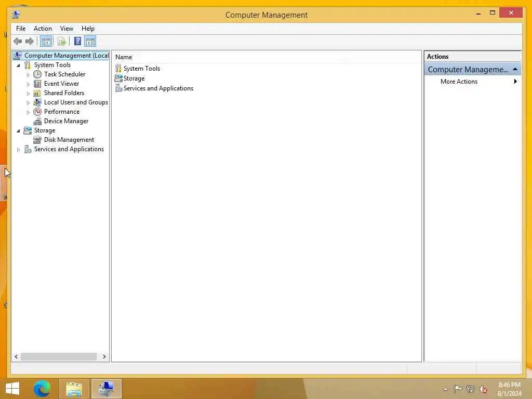The height and width of the screenshot is (399, 532).
Task: Click the Event Viewer icon in tree
Action: (37, 84)
